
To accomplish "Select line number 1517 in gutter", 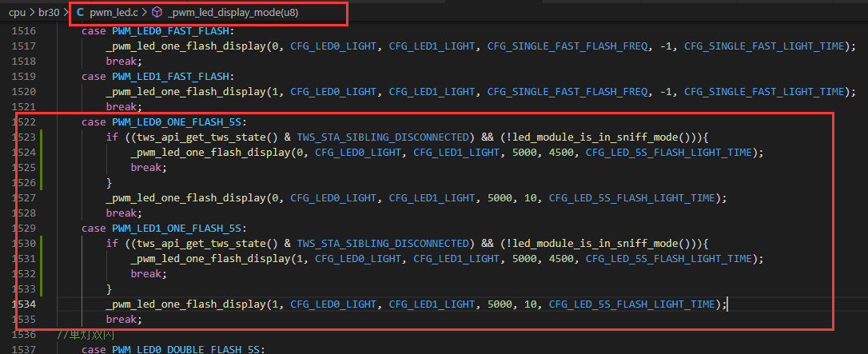I will 23,46.
